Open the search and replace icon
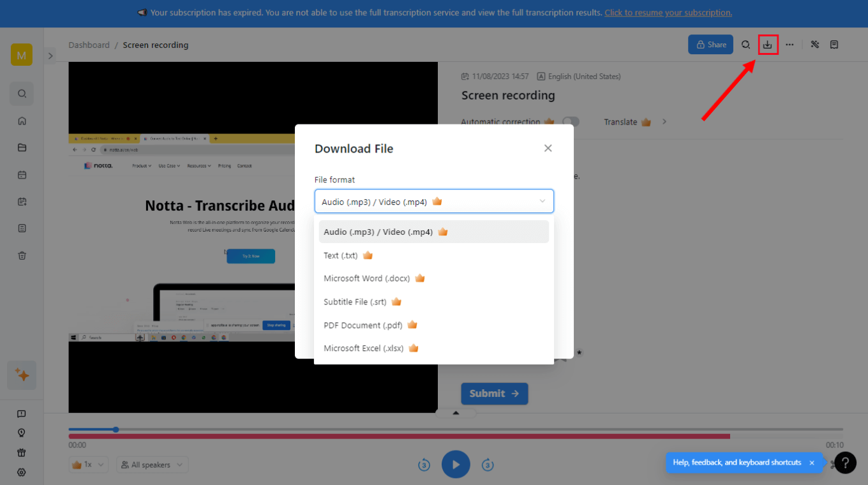This screenshot has height=485, width=868. [x=745, y=45]
